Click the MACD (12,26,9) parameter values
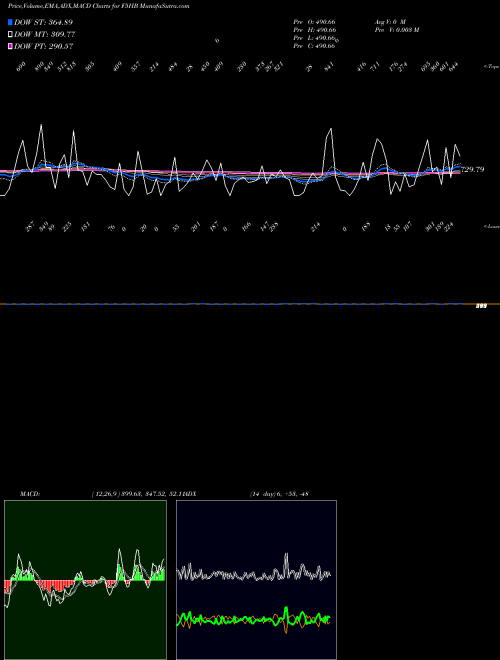 (x=137, y=494)
